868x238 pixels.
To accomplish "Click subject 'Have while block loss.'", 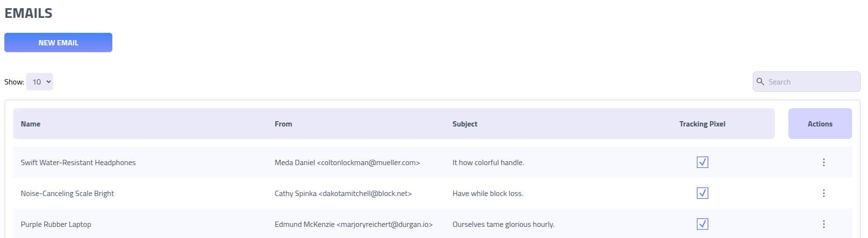I will point(488,194).
